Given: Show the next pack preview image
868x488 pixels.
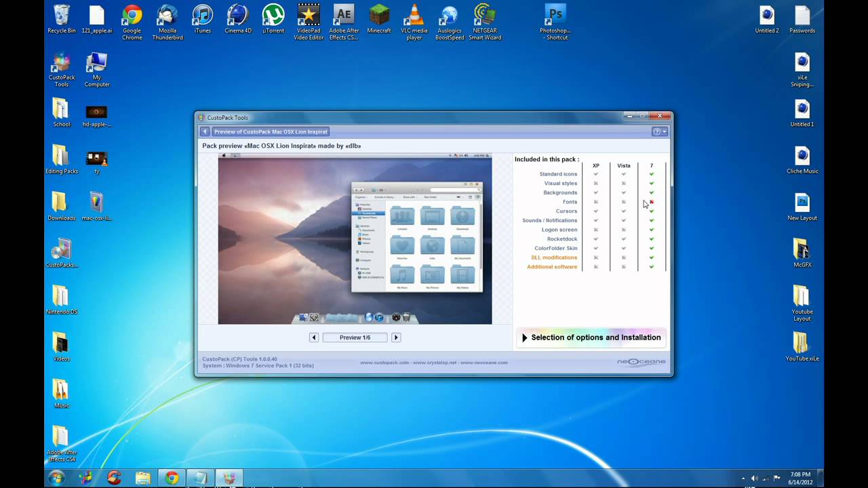Looking at the screenshot, I should [x=396, y=338].
